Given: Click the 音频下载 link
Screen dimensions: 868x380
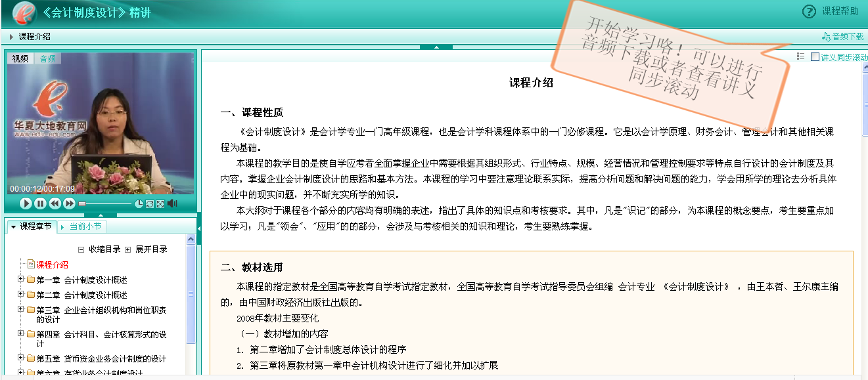Looking at the screenshot, I should (843, 37).
